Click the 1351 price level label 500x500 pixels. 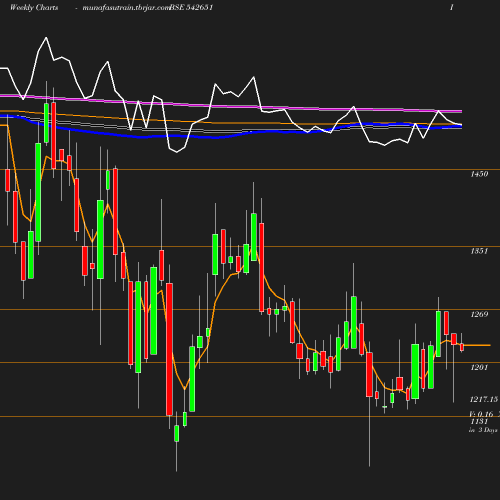click(x=479, y=251)
